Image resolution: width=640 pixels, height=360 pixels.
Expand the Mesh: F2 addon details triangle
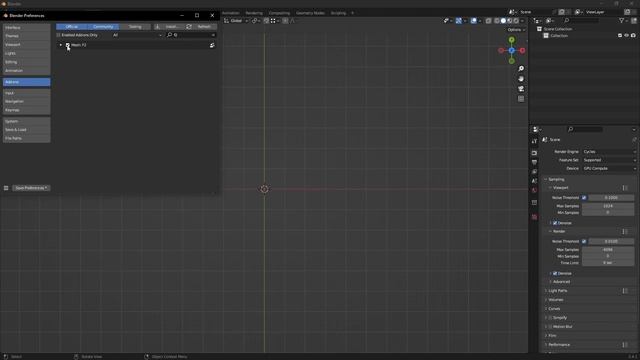[x=61, y=45]
